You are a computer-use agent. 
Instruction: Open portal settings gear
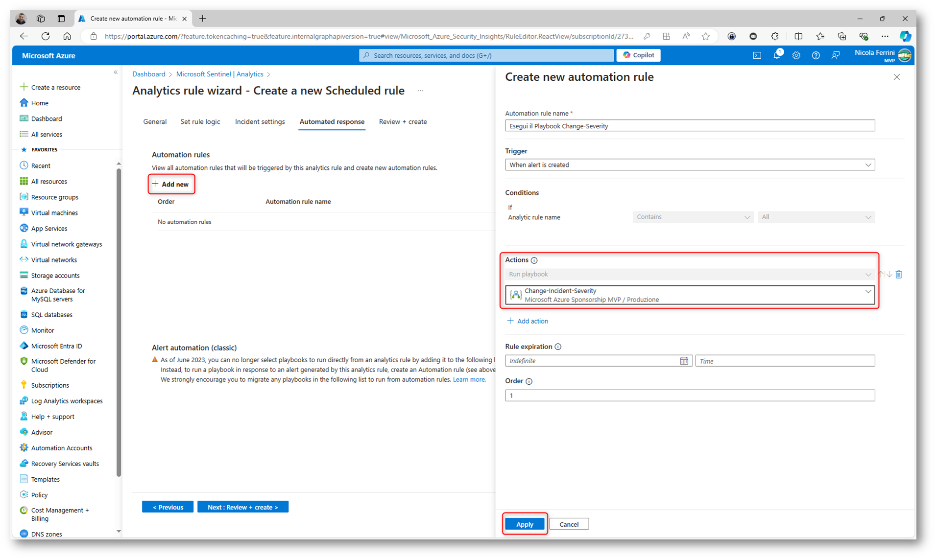(796, 55)
